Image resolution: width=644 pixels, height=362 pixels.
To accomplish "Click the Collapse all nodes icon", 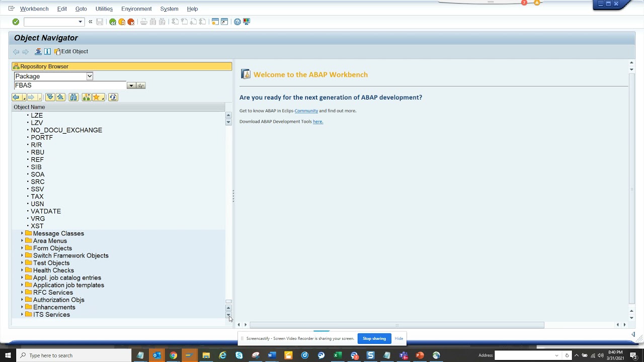I will click(x=60, y=97).
